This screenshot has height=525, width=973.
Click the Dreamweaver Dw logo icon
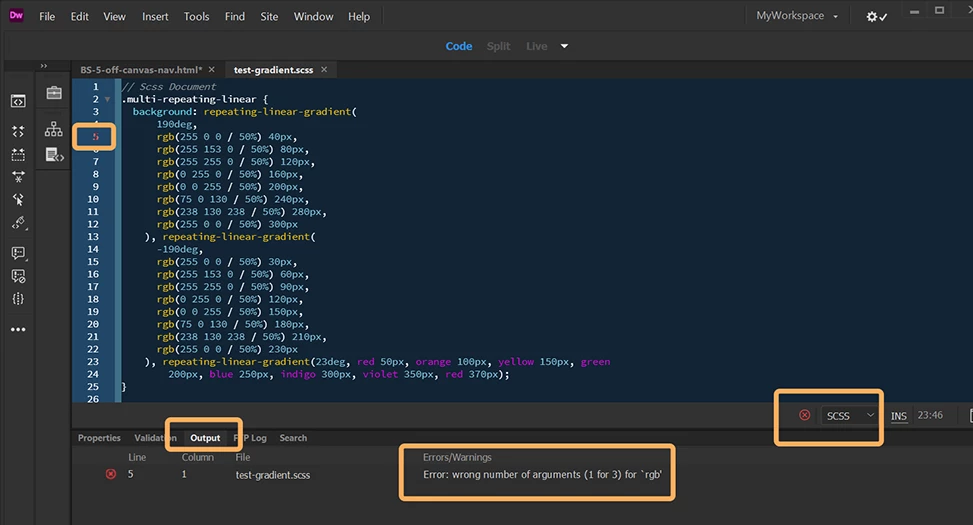[x=16, y=16]
